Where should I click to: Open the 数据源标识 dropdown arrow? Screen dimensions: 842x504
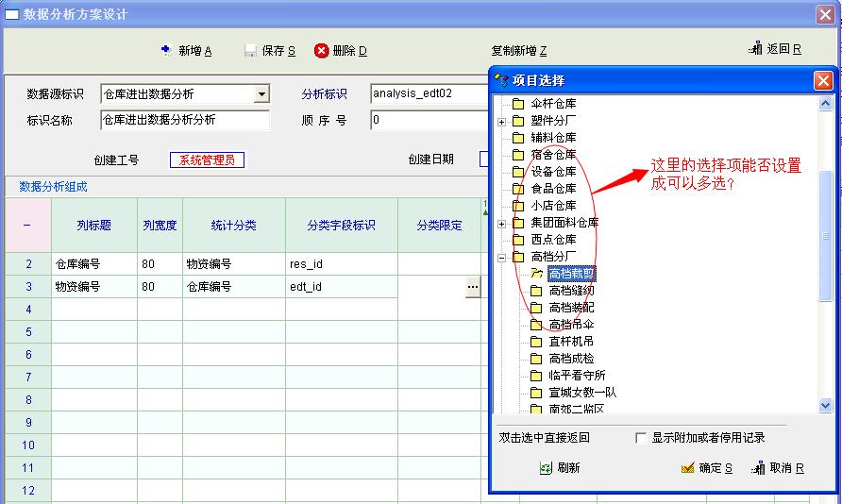tap(261, 94)
